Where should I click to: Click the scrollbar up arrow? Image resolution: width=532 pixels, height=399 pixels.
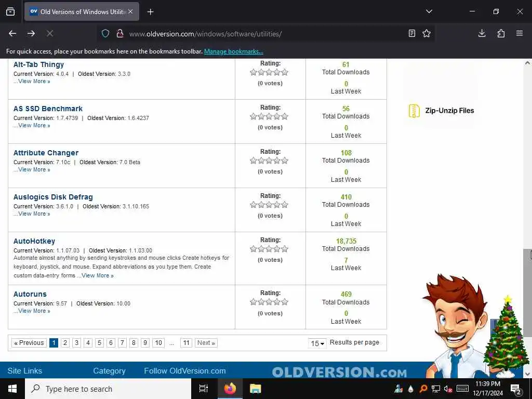pos(527,63)
